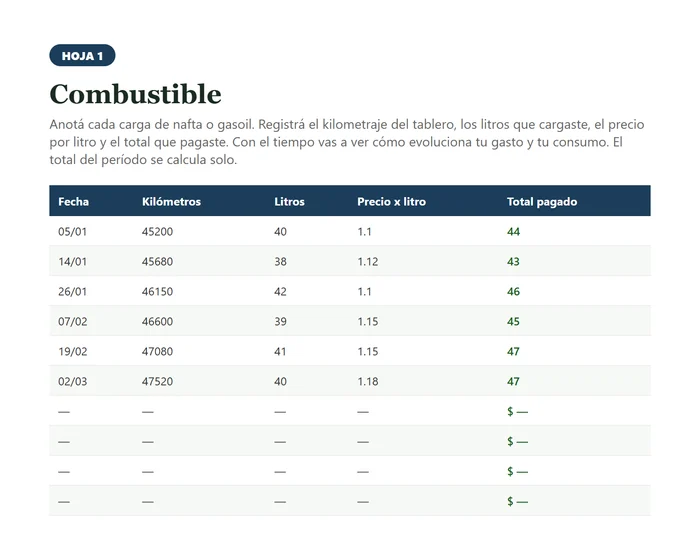Click liters value 39 in 07/02 row

[x=280, y=321]
